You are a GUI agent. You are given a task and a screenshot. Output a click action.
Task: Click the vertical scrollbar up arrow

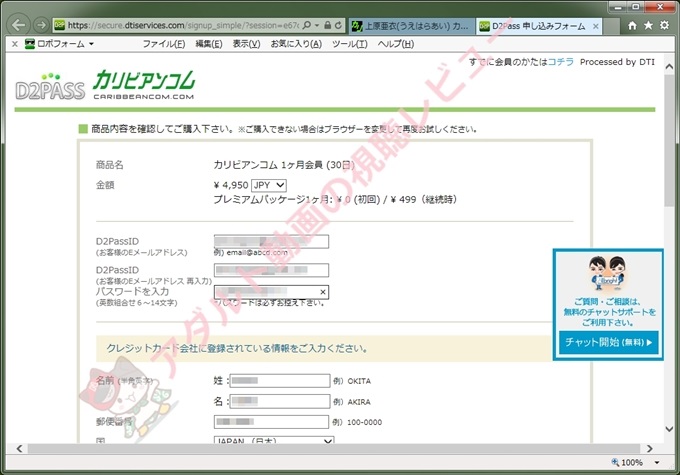pyautogui.click(x=669, y=67)
